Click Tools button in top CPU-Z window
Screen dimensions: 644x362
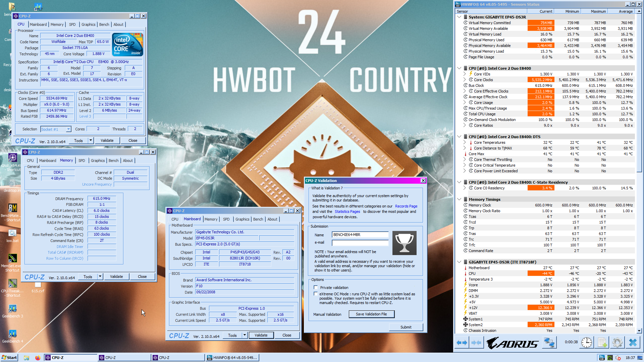[x=78, y=140]
